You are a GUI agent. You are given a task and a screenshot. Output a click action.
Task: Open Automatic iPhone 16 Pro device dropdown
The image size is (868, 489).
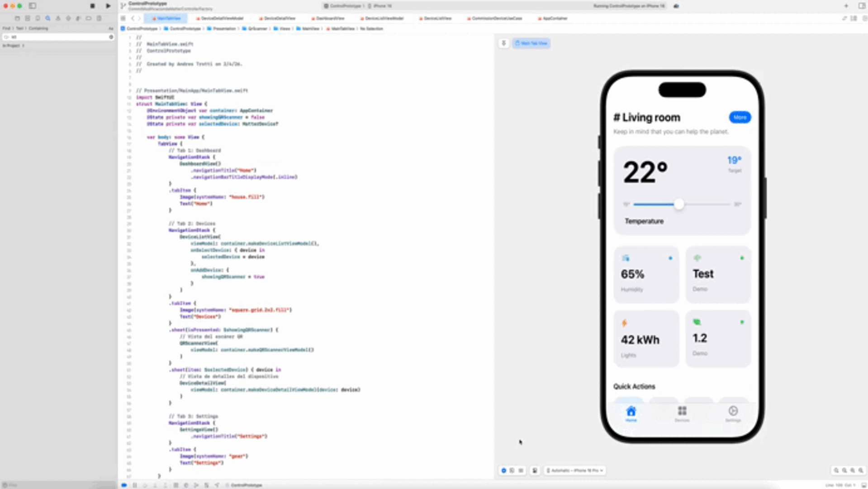[x=574, y=470]
